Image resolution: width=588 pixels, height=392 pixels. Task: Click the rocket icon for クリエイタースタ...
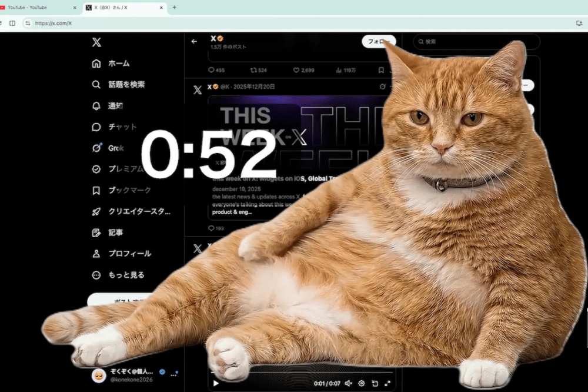point(96,211)
